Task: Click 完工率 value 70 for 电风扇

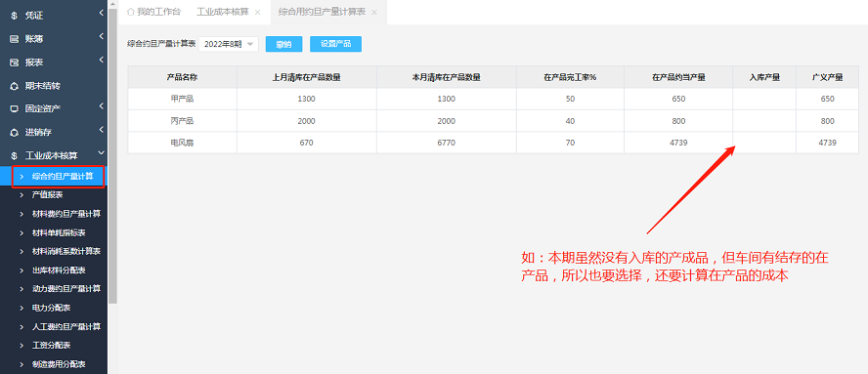Action: (570, 143)
